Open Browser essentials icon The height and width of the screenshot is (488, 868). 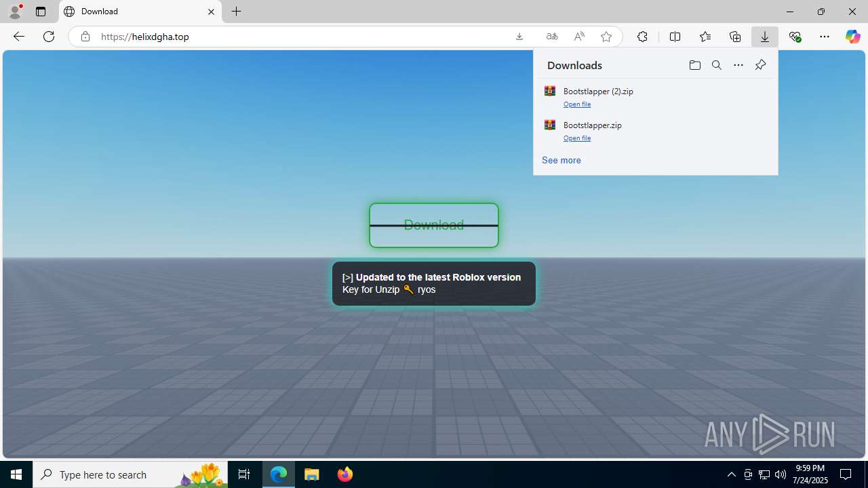(795, 37)
